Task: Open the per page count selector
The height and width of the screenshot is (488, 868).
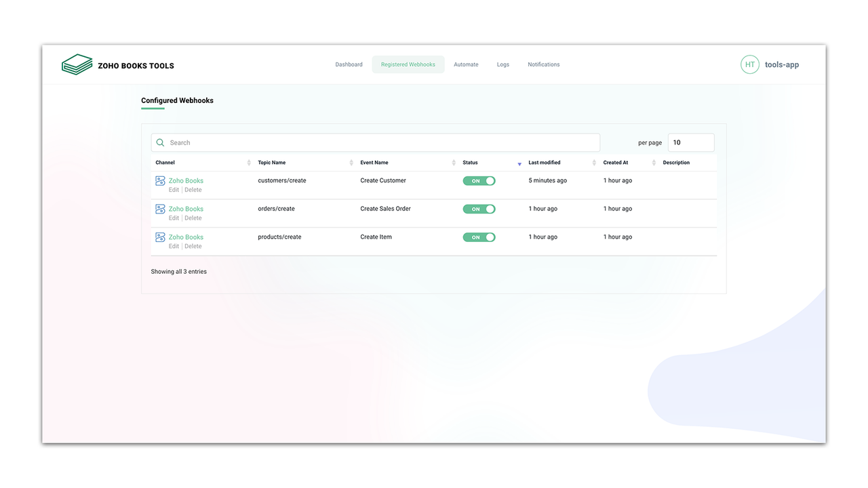Action: coord(691,142)
